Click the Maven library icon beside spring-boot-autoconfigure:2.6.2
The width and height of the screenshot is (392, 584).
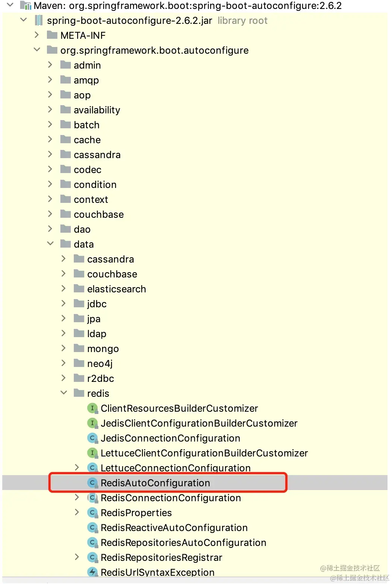(26, 6)
